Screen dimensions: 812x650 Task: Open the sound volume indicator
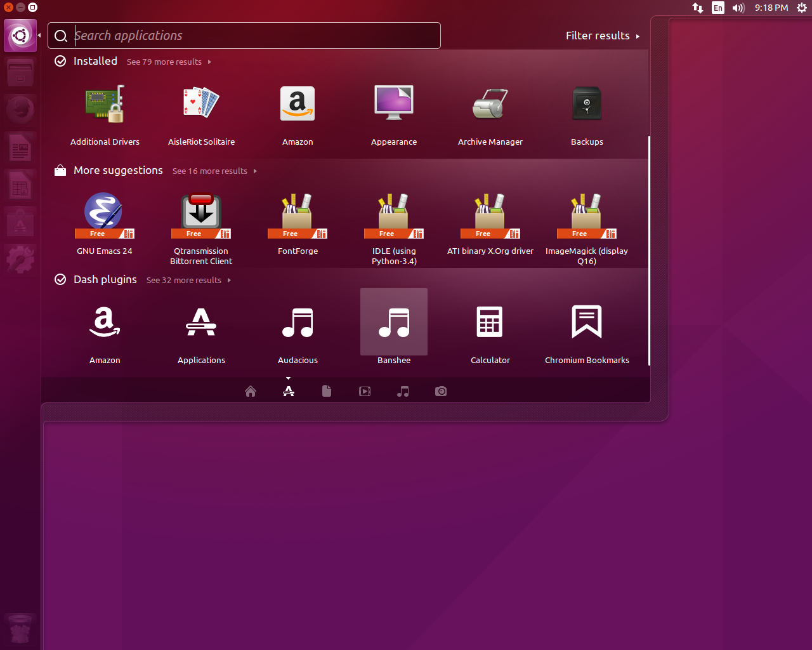738,8
